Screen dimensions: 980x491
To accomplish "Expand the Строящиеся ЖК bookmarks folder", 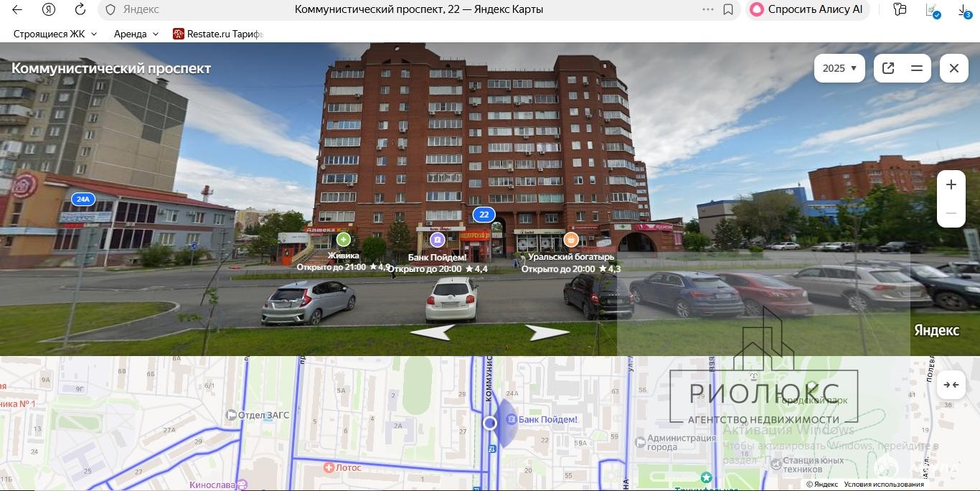I will pyautogui.click(x=55, y=34).
